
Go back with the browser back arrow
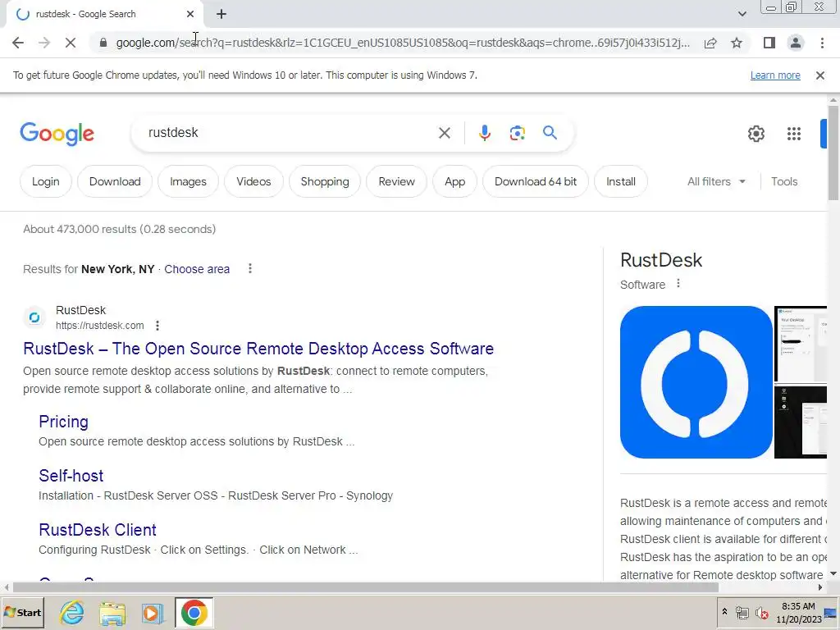coord(18,43)
